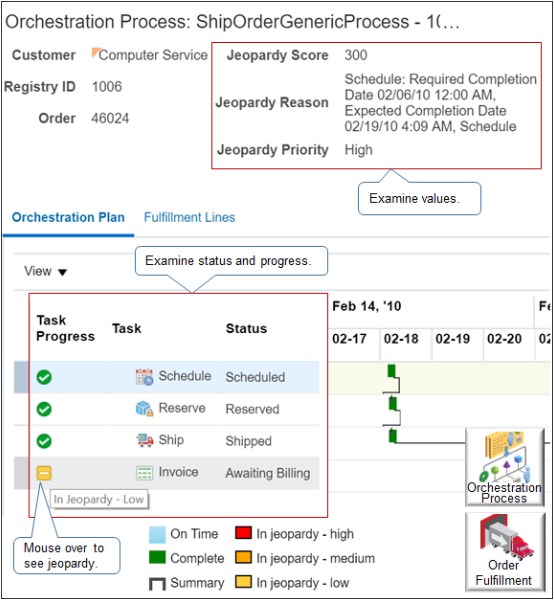Click the Task Progress column header
This screenshot has width=554, height=600.
pyautogui.click(x=65, y=328)
